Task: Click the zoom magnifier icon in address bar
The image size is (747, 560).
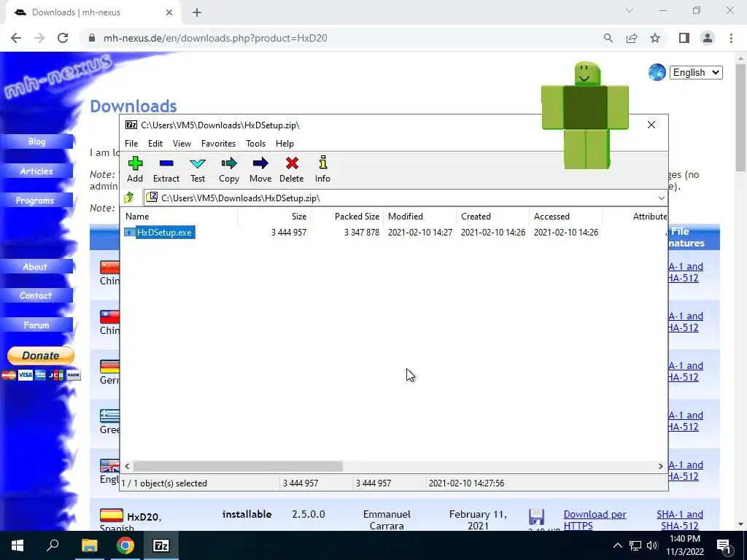Action: point(608,38)
